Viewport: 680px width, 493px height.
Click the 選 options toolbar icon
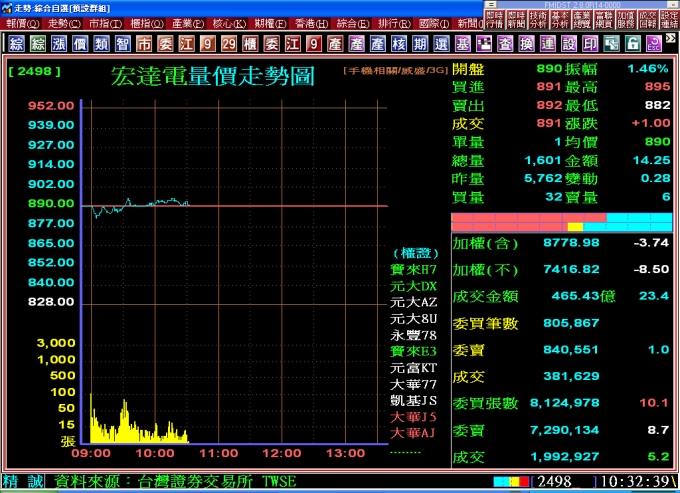click(441, 44)
